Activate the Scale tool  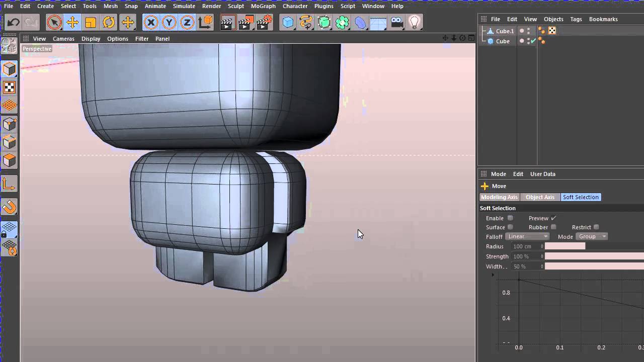click(x=91, y=23)
